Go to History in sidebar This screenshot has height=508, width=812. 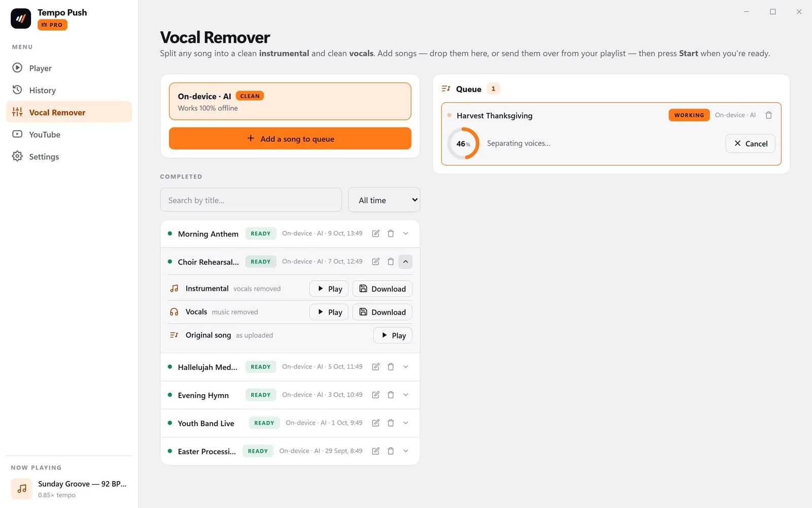pos(69,90)
